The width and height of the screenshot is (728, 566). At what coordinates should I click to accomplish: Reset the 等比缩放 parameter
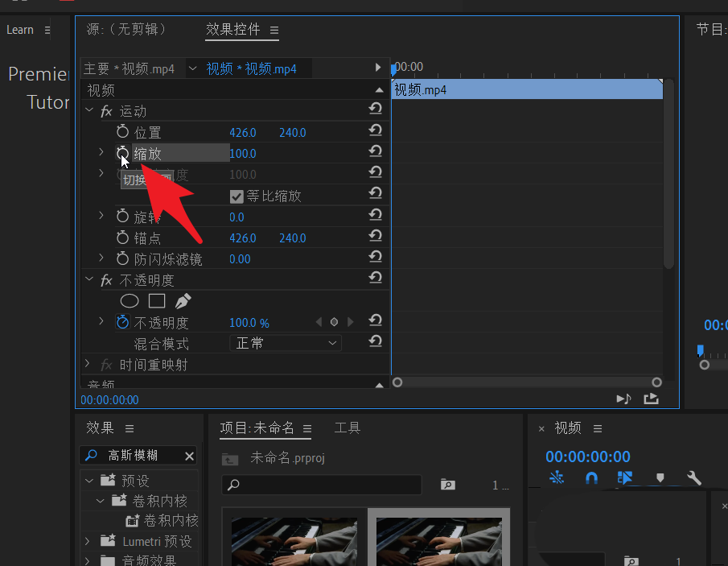(375, 193)
